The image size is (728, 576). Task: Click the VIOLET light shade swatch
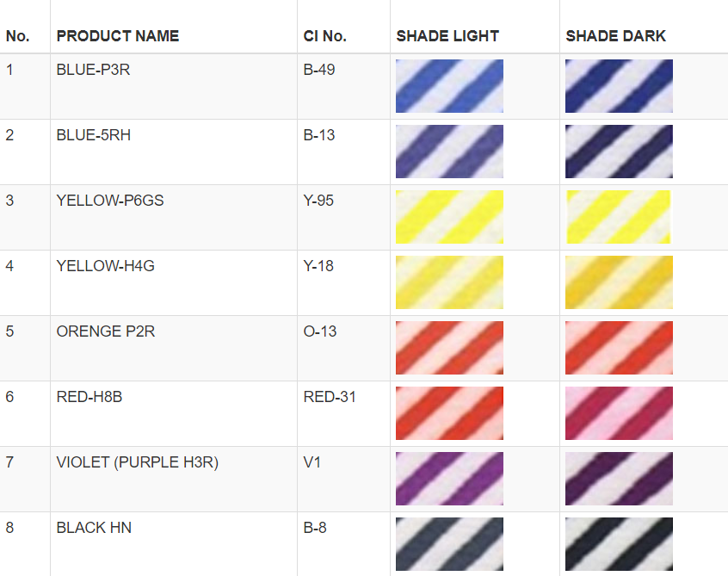[x=449, y=479]
